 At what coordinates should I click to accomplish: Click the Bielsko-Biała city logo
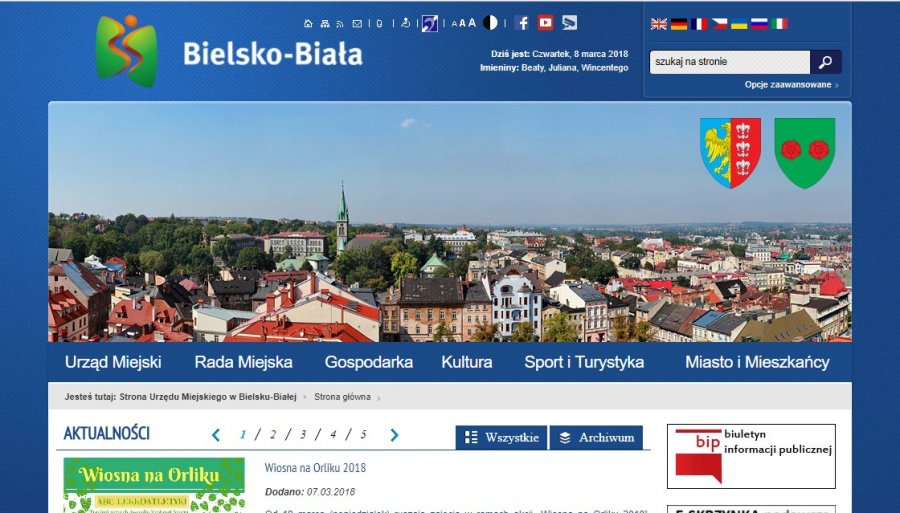pyautogui.click(x=126, y=51)
